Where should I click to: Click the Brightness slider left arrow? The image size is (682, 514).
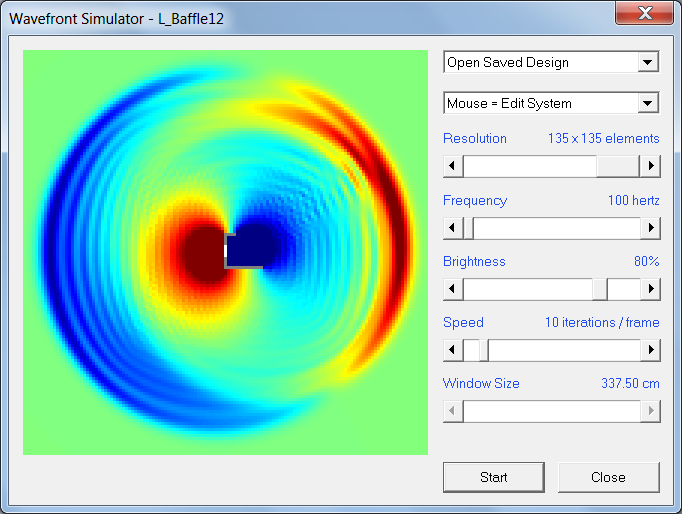453,289
